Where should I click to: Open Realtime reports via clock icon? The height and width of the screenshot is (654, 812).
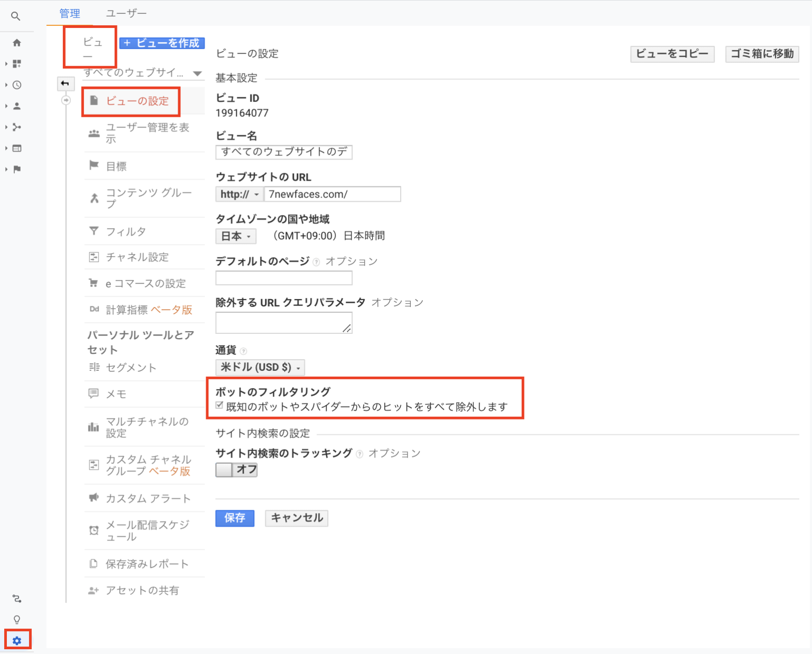16,85
